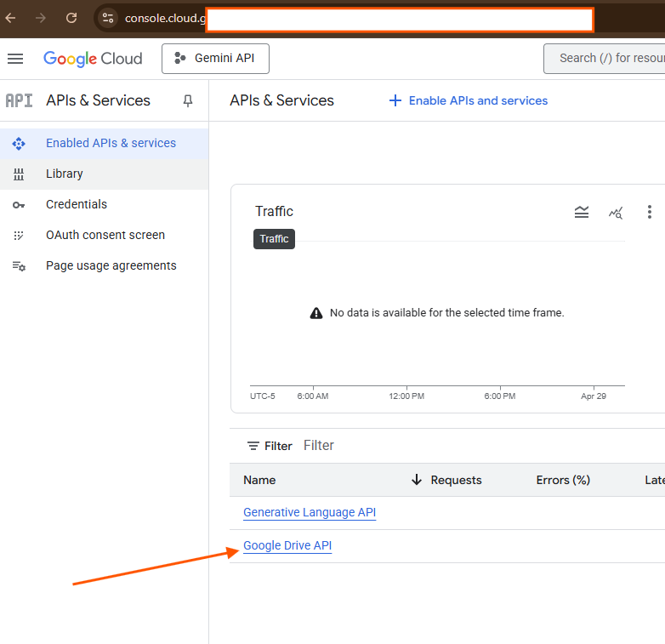Click the UTC-5 timezone label
This screenshot has width=665, height=644.
pyautogui.click(x=263, y=396)
